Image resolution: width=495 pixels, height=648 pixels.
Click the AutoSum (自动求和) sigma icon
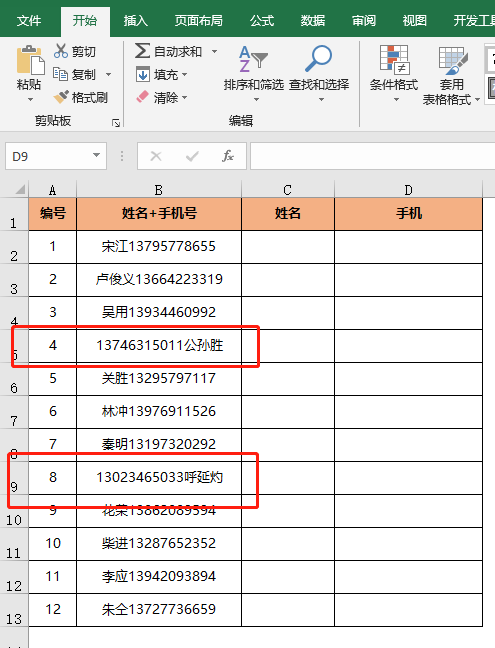[x=142, y=51]
